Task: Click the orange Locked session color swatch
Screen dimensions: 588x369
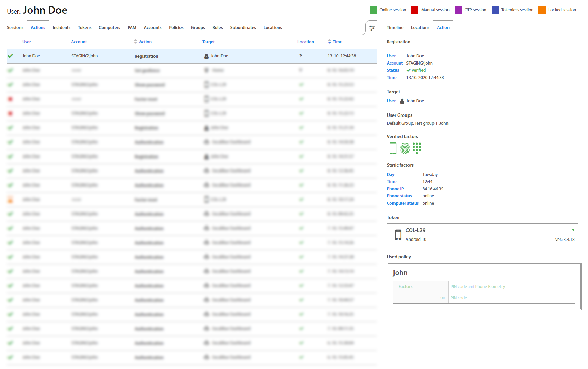Action: tap(542, 10)
